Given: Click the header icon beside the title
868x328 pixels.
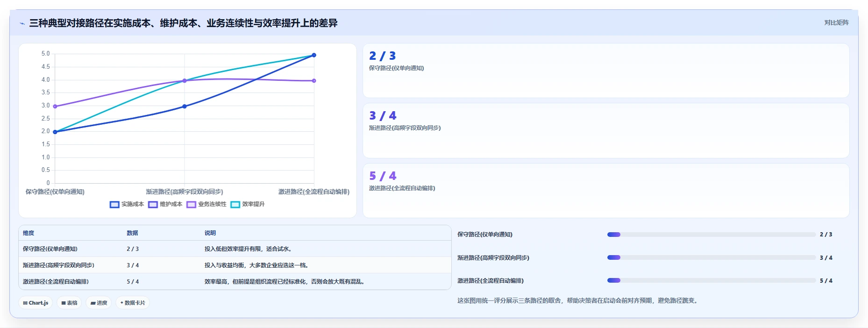Looking at the screenshot, I should click(x=22, y=23).
